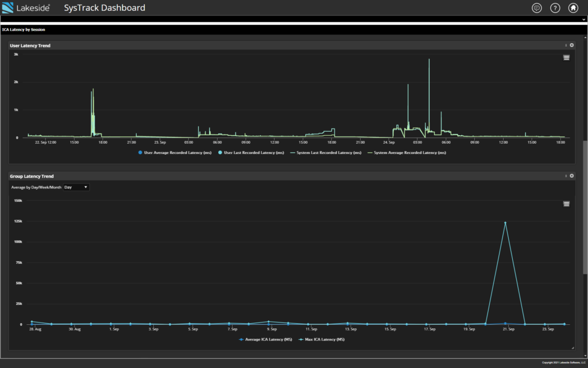588x368 pixels.
Task: Toggle User Last Recorded Latency series
Action: click(251, 153)
